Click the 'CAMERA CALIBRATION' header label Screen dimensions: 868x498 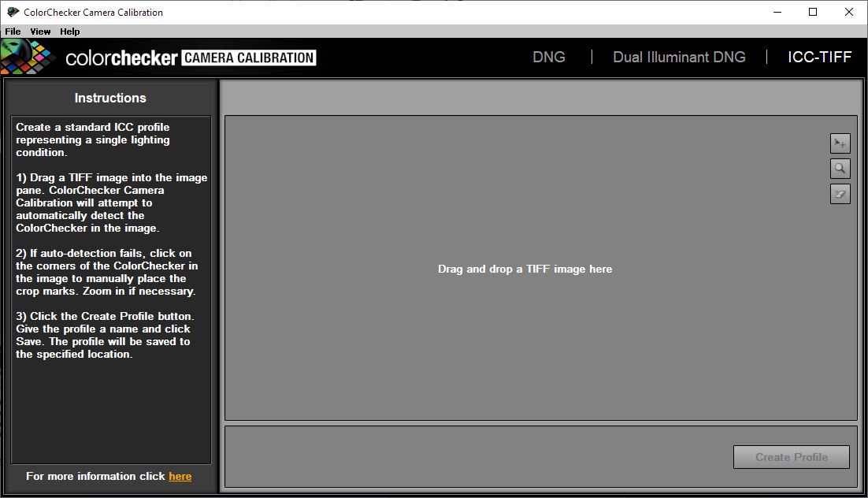tap(249, 58)
